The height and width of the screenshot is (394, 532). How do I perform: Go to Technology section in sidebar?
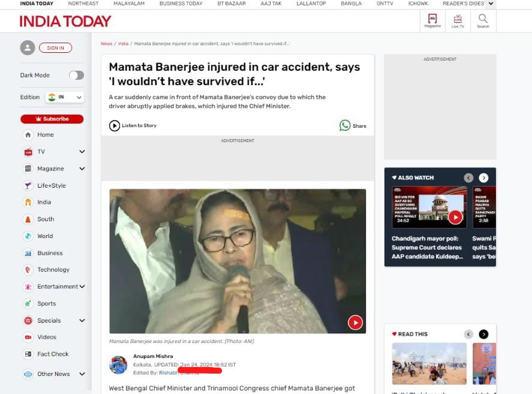(x=53, y=270)
